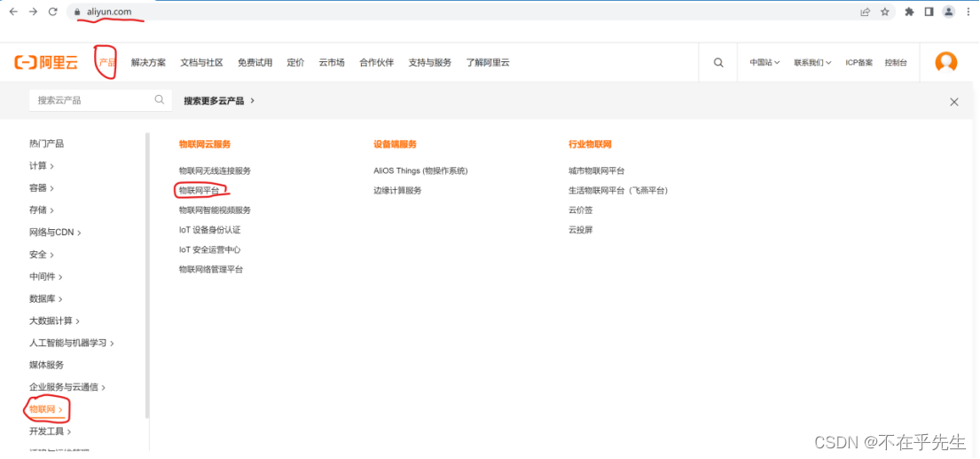Open 城市物联网平台 link
This screenshot has width=980, height=459.
[596, 170]
